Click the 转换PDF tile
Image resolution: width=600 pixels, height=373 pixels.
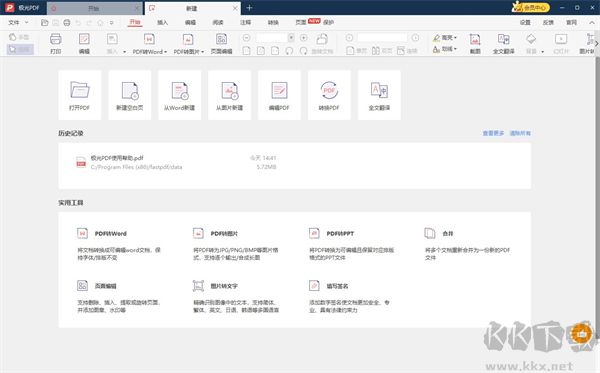coord(329,95)
